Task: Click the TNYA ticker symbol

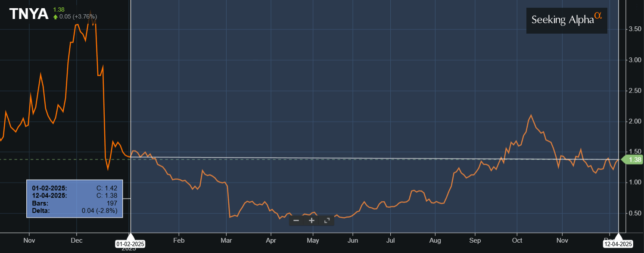Action: point(29,14)
